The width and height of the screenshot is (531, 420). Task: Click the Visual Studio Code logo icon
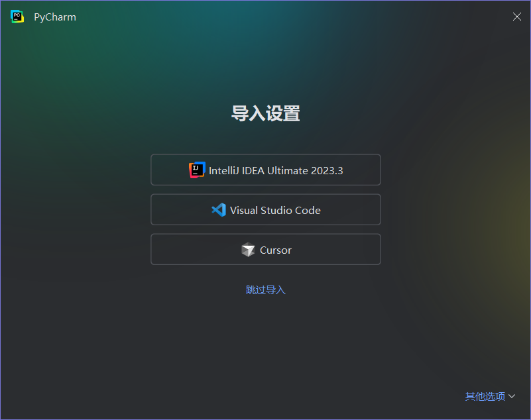coord(219,210)
